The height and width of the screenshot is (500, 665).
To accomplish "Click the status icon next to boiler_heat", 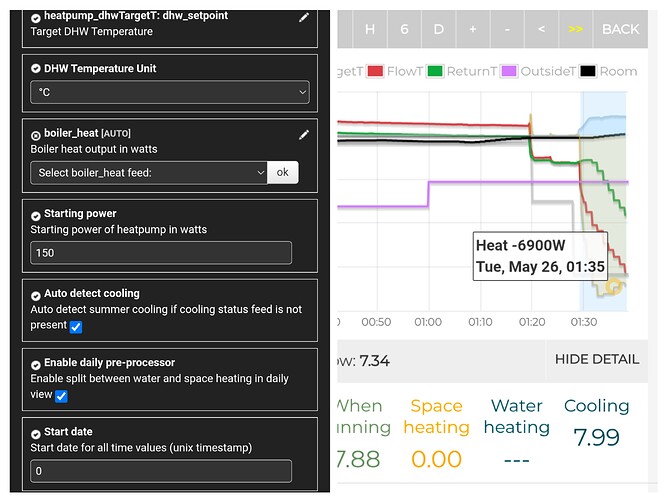I will tap(36, 135).
